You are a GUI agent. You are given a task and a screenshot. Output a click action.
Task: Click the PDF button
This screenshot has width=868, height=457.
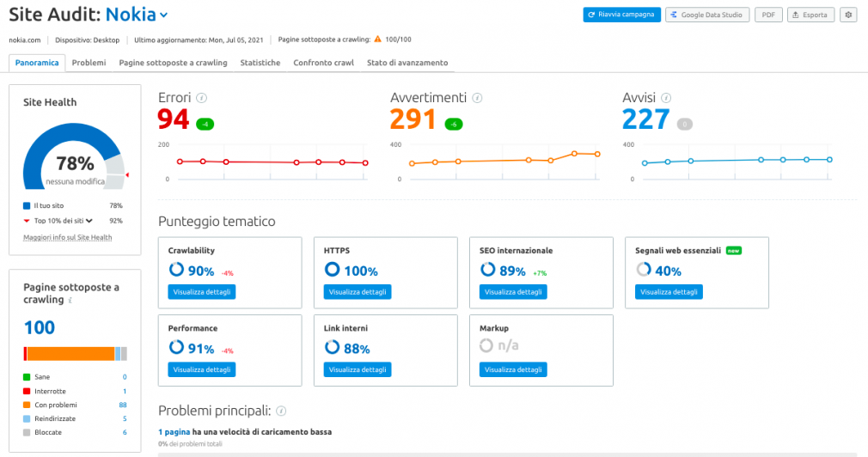(768, 15)
